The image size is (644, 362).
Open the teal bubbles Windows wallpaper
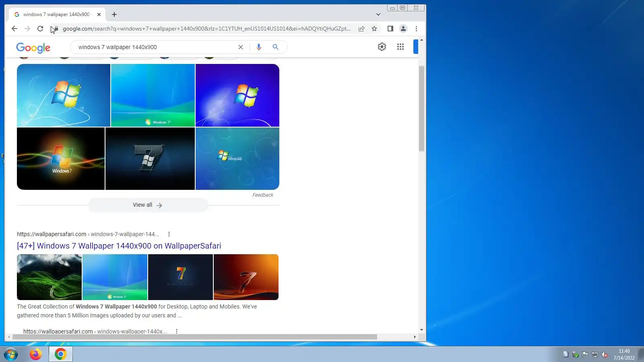click(237, 158)
